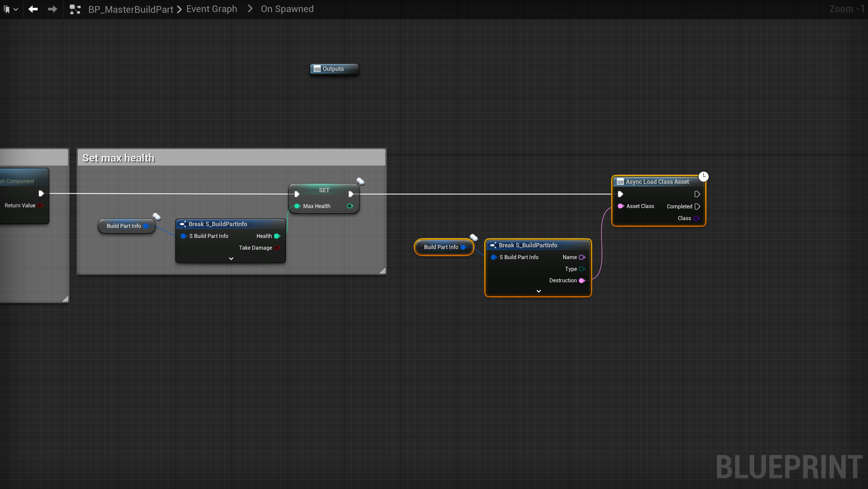Click the comment bubble above the SET node
Image resolution: width=868 pixels, height=489 pixels.
pyautogui.click(x=360, y=181)
